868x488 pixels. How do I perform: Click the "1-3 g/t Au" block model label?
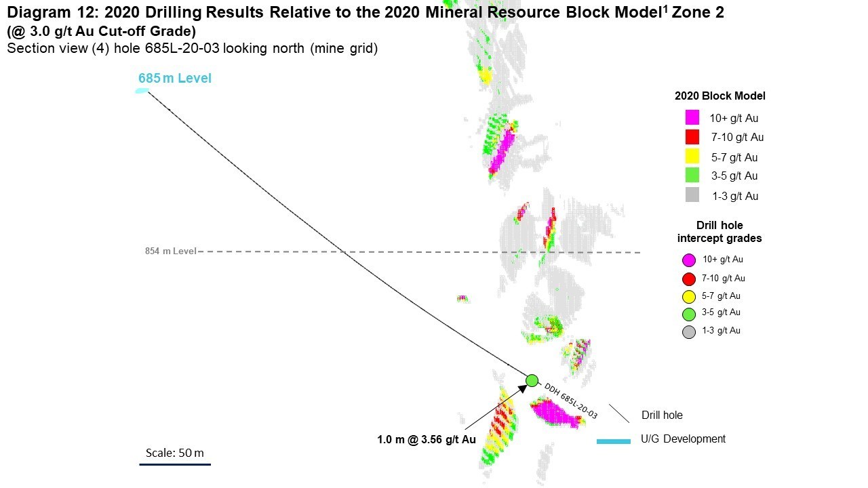(735, 196)
